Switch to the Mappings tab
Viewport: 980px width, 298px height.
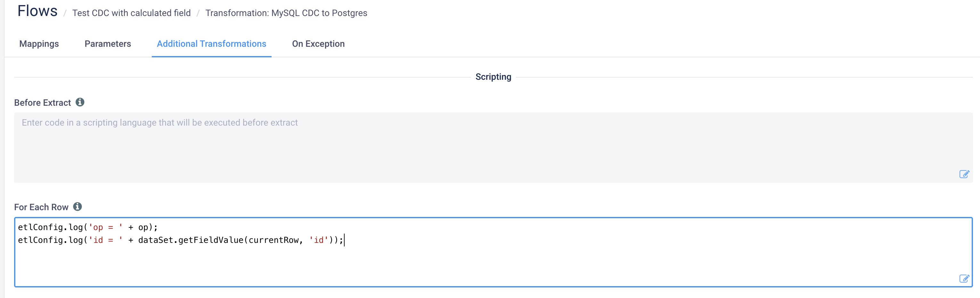click(x=39, y=44)
